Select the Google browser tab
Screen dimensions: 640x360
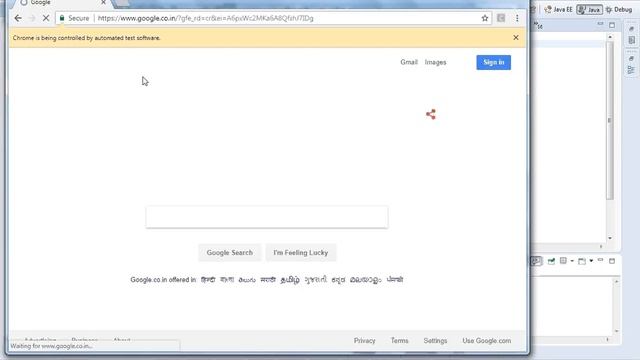[x=61, y=3]
